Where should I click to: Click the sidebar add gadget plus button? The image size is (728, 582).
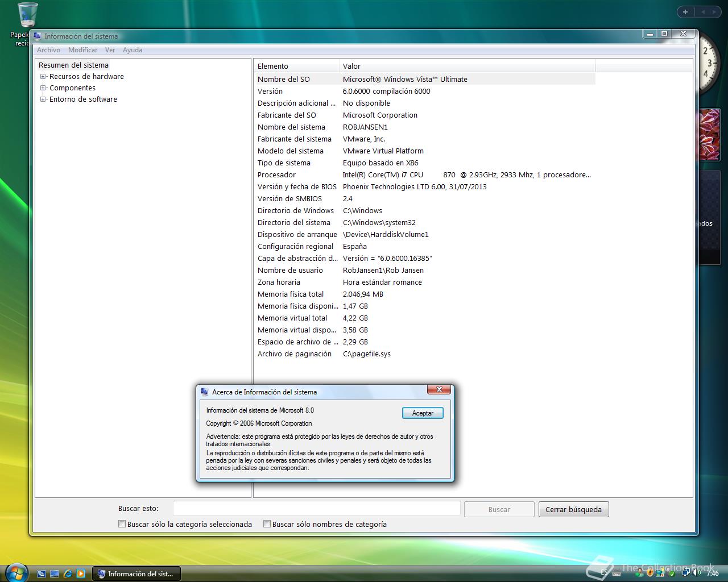pos(685,11)
